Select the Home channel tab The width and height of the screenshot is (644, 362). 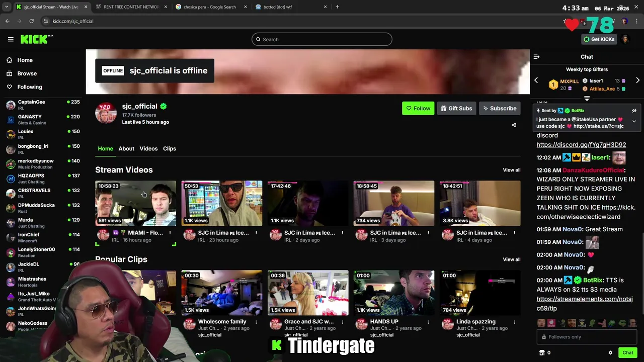tap(105, 148)
